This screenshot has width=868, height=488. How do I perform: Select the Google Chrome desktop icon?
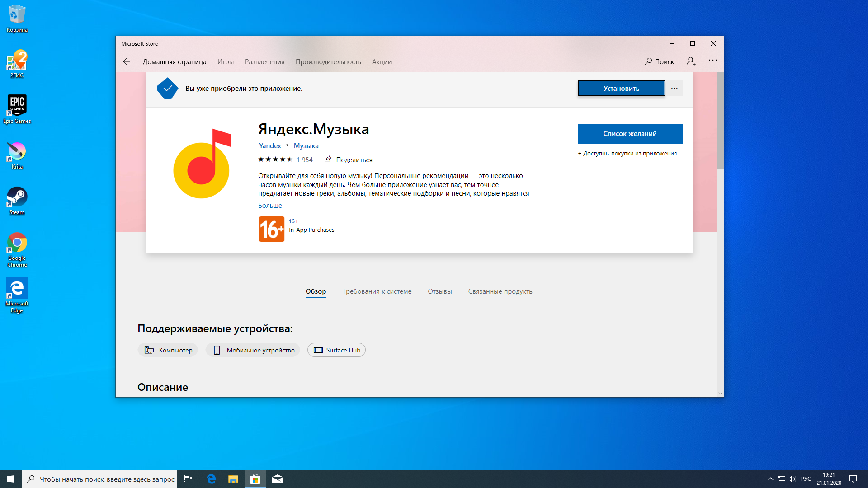pyautogui.click(x=17, y=250)
